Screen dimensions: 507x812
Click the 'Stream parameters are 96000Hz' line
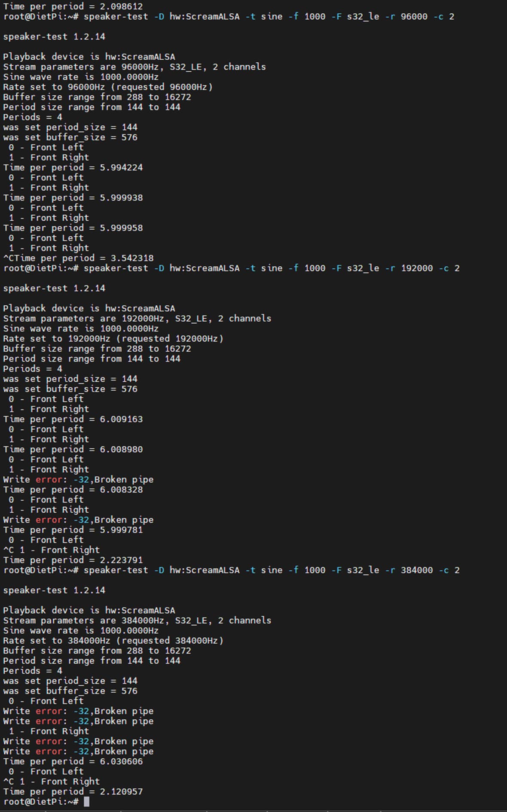coord(134,67)
